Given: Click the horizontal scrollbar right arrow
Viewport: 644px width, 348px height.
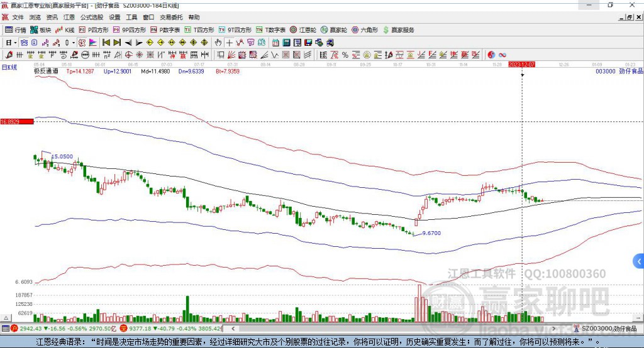Looking at the screenshot, I should click(553, 329).
